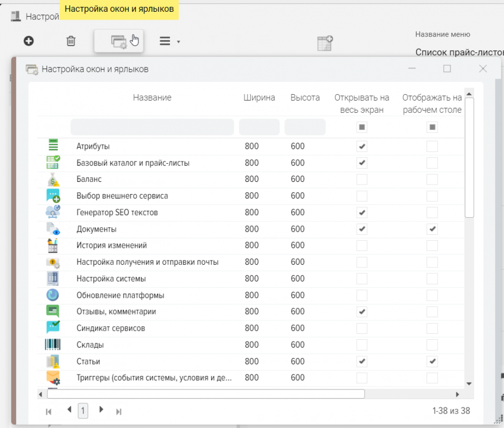Toggle the desktop display column filter checkbox
This screenshot has height=428, width=504.
click(432, 127)
